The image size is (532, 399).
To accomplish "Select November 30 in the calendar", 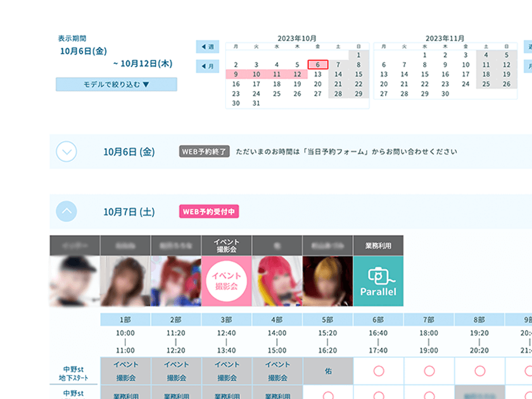I will [x=445, y=94].
